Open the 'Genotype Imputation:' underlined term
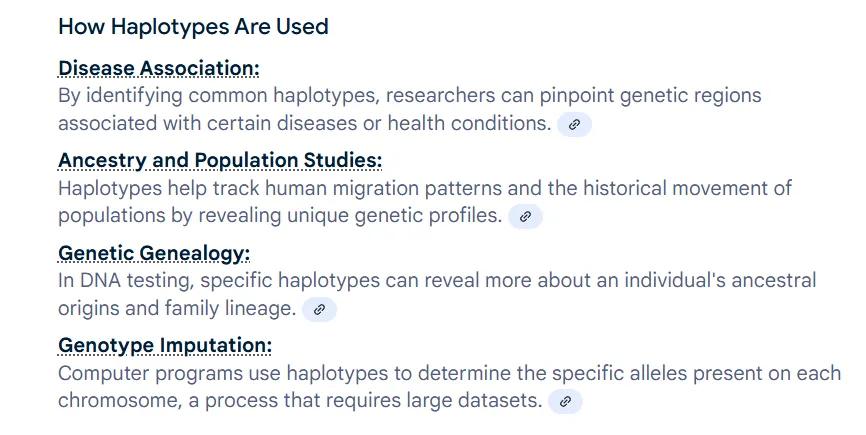866x435 pixels. [164, 346]
